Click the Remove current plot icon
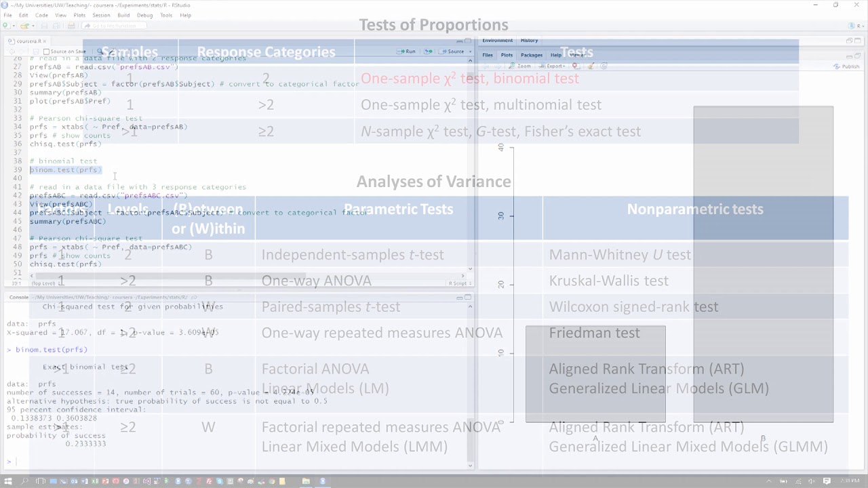868x488 pixels. (x=575, y=66)
